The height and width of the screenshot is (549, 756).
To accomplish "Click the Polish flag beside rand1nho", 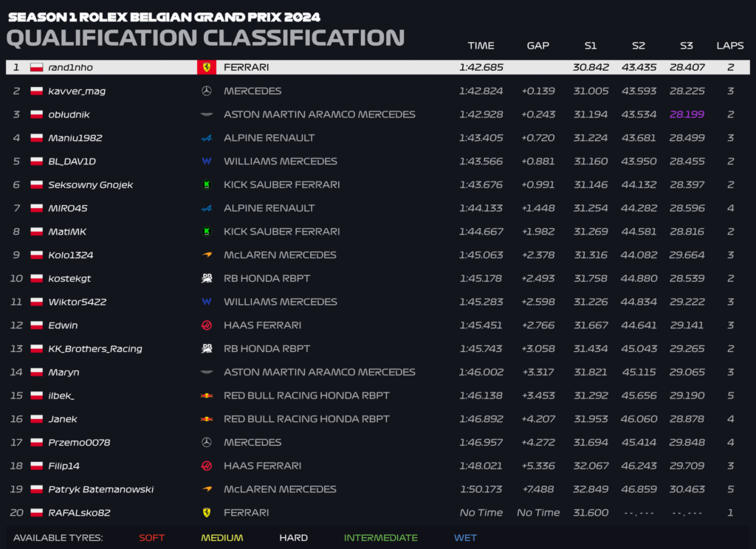I will click(x=37, y=67).
